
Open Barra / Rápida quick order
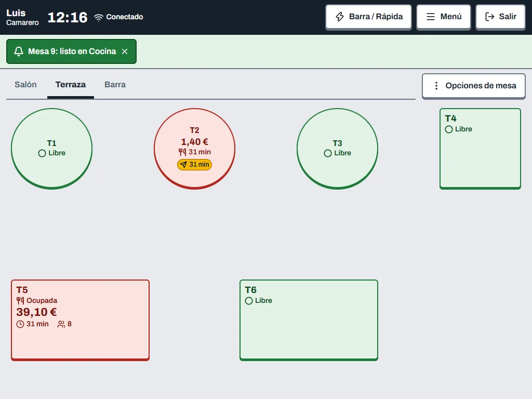click(368, 17)
